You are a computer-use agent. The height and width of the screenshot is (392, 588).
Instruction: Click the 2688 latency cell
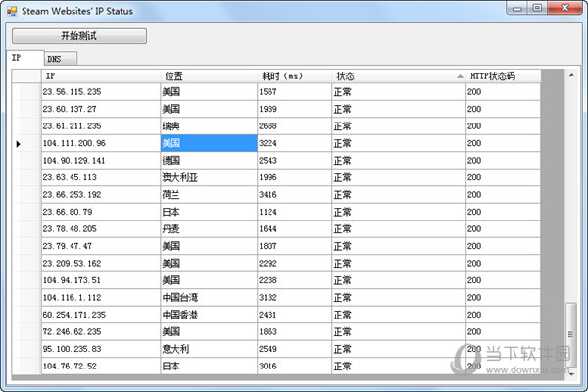coord(294,126)
